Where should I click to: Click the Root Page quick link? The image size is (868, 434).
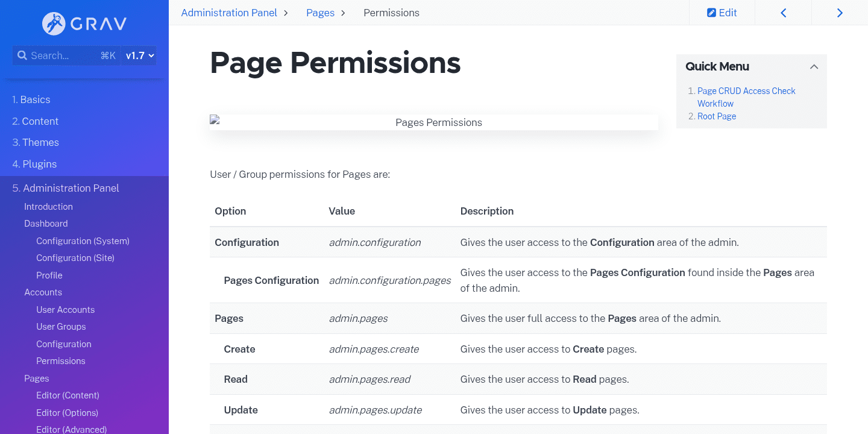717,116
